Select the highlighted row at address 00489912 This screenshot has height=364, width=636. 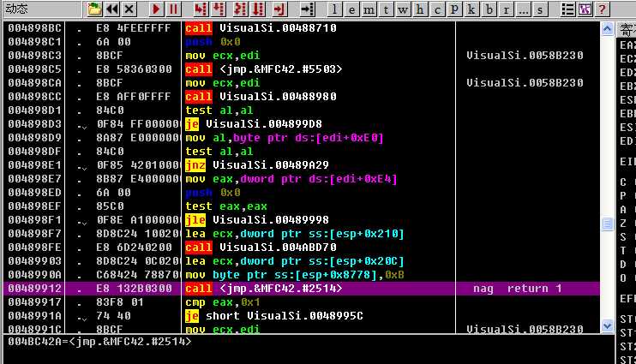[x=302, y=289]
